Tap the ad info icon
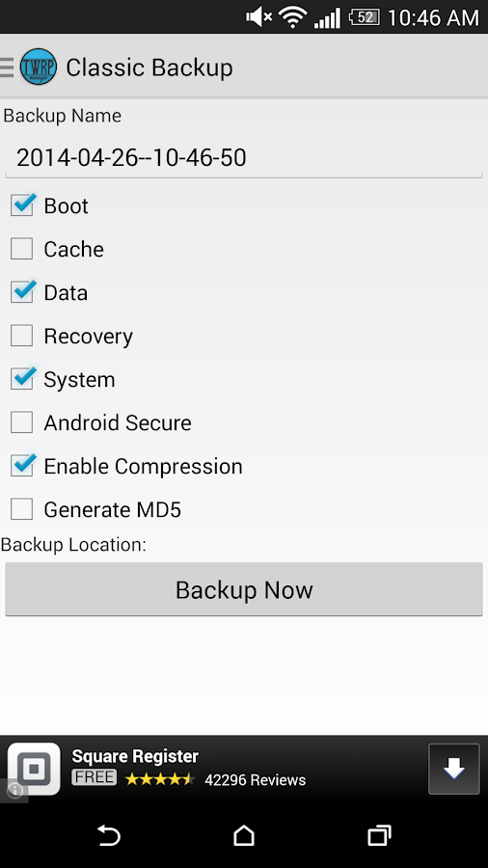 pos(14,791)
